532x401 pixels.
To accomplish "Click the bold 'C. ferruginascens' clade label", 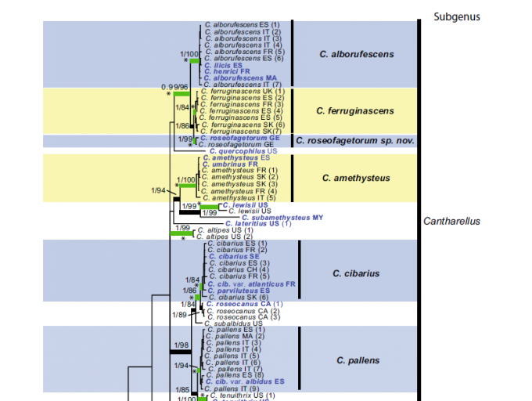I will click(x=355, y=111).
